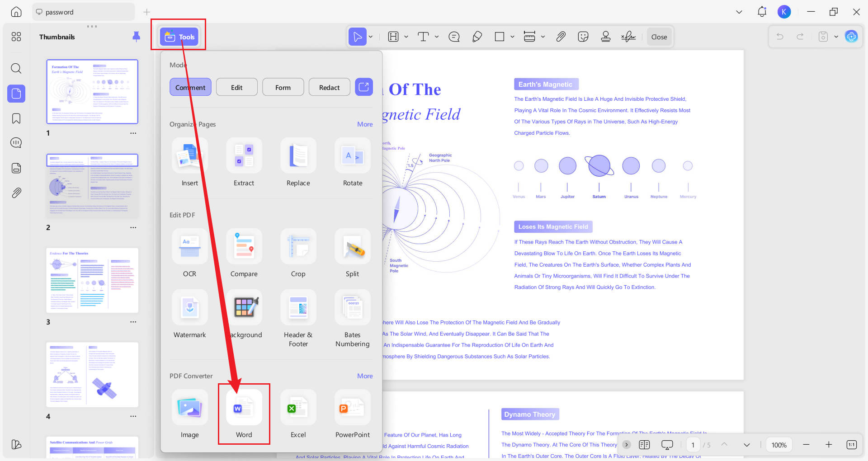Click the share/export mode icon
The image size is (868, 461).
point(364,87)
